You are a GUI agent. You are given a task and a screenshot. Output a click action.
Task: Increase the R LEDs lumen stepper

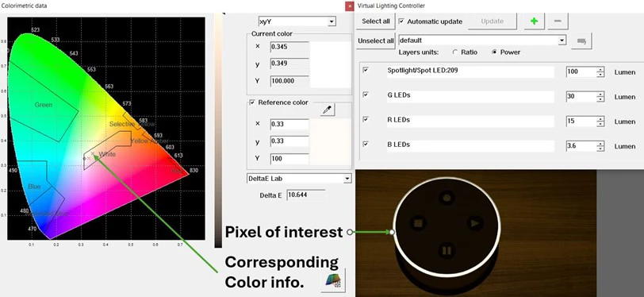pos(600,119)
